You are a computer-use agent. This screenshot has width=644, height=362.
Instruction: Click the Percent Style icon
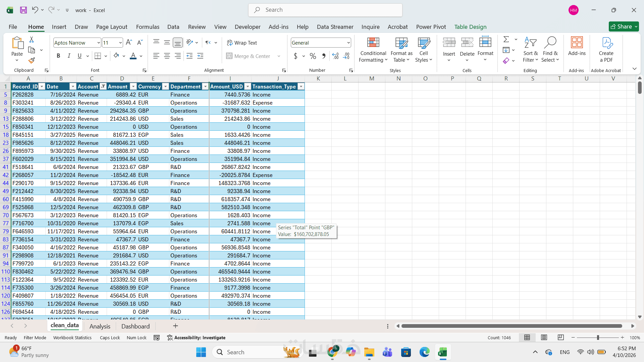coord(313,56)
